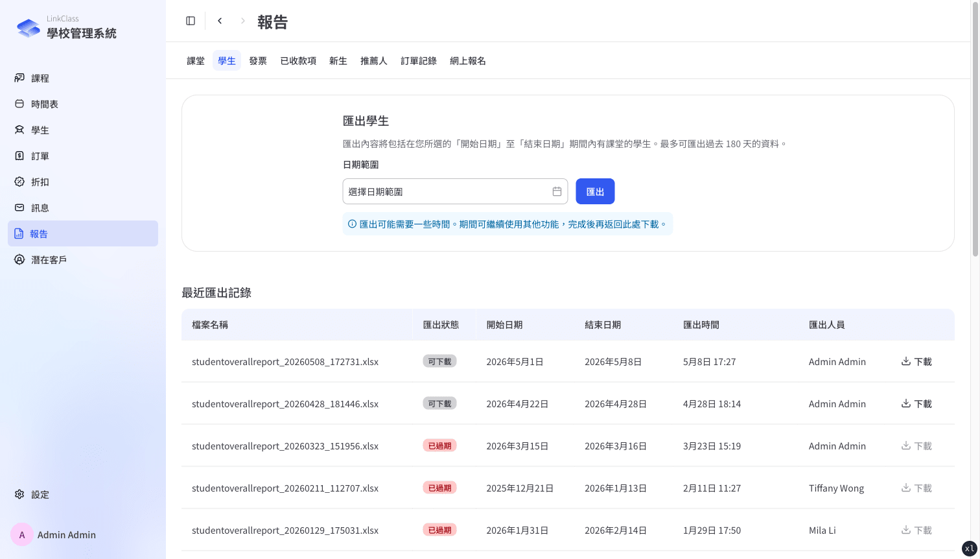Screen dimensions: 980x559
Task: Click disabled download for 20260129_175031 file
Action: 916,530
